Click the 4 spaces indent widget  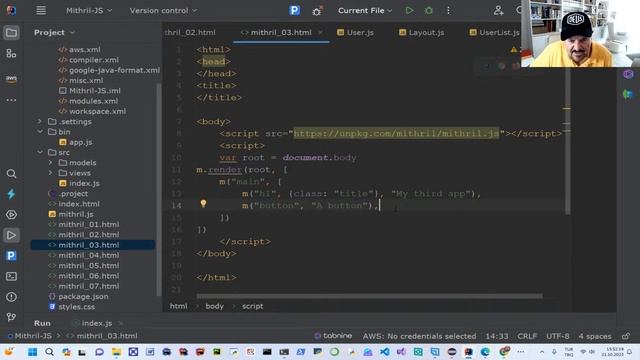pyautogui.click(x=595, y=336)
